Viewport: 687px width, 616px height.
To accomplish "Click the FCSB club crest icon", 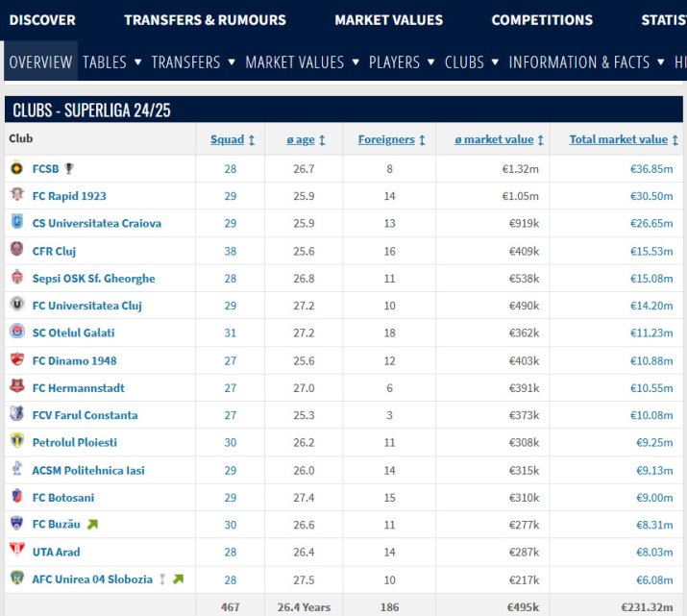I will [16, 168].
